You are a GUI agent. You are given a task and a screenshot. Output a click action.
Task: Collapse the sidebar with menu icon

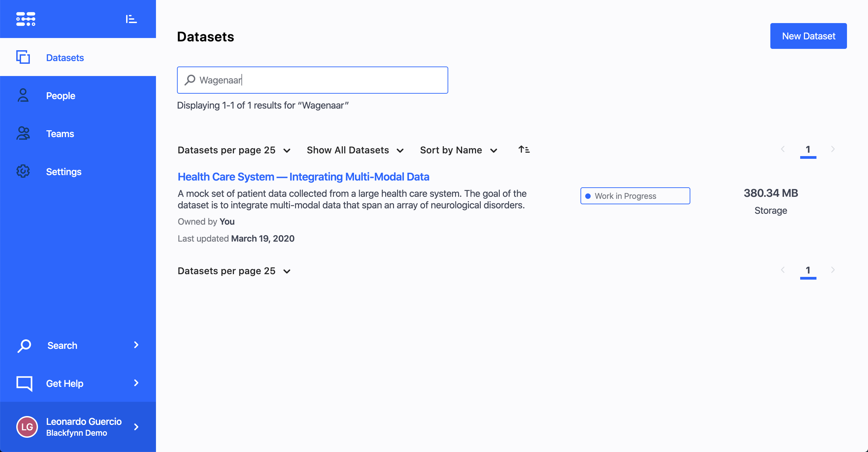tap(131, 19)
